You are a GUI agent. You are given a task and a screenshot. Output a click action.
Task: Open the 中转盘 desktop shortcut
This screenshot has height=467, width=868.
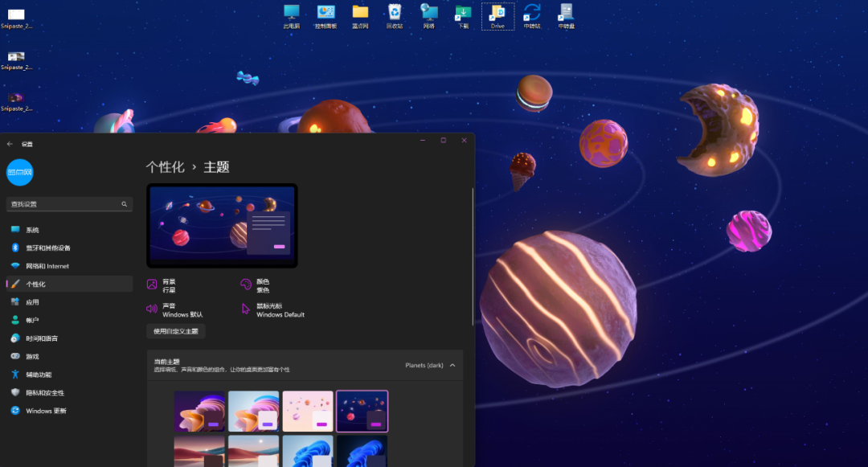[x=567, y=16]
